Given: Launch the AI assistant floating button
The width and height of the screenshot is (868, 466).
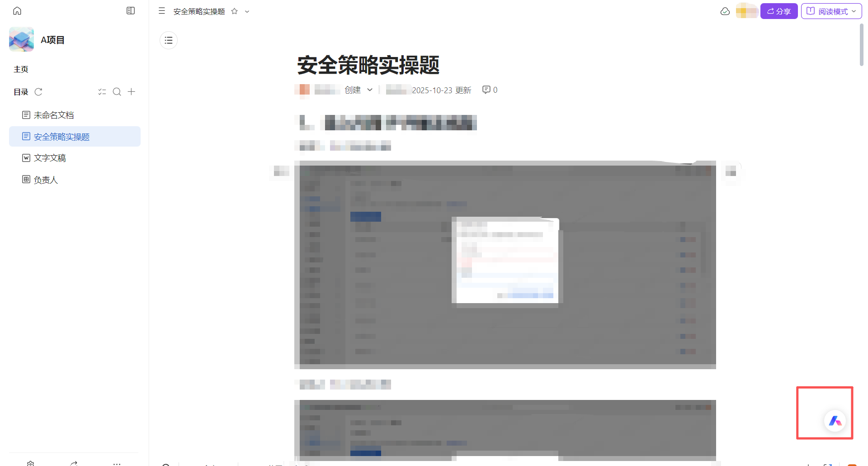Looking at the screenshot, I should 835,421.
